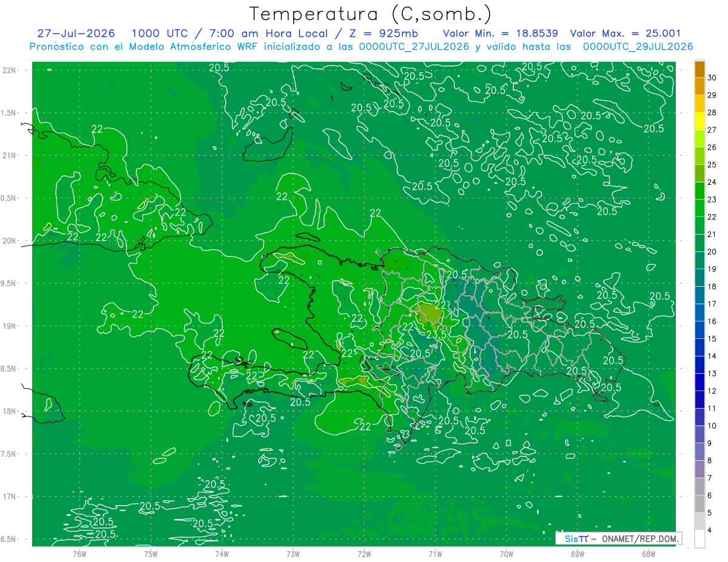The width and height of the screenshot is (728, 562).
Task: Click the color bar label "26"
Action: [x=713, y=147]
